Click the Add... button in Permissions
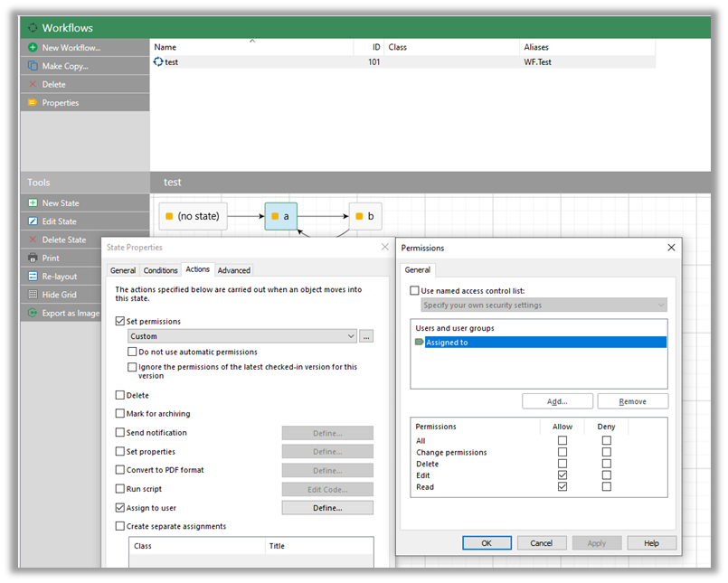728x583 pixels. pyautogui.click(x=557, y=401)
